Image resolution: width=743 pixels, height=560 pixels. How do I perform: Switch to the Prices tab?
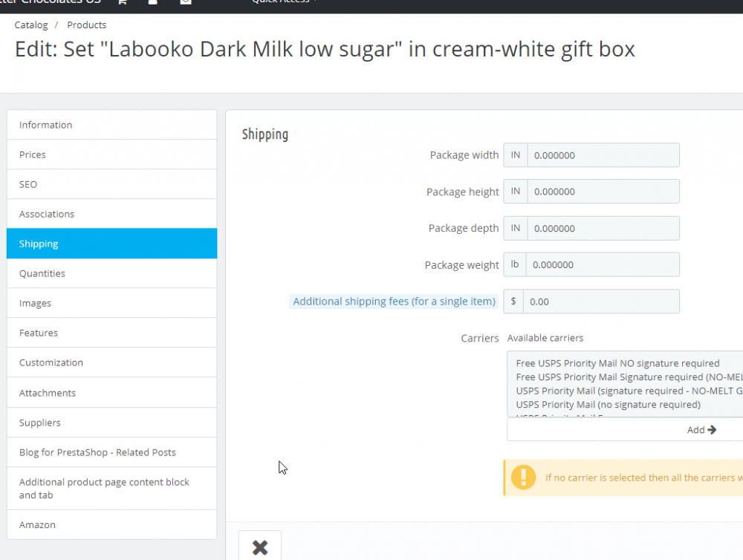(111, 154)
